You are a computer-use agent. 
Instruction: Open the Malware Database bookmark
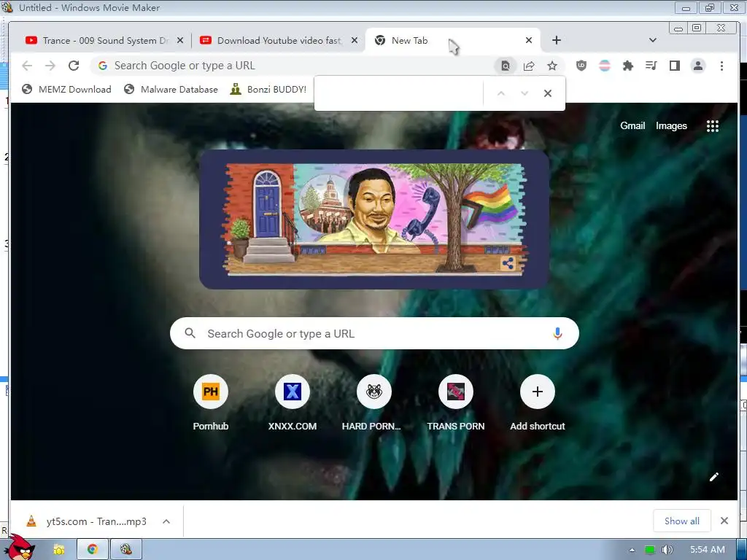171,89
